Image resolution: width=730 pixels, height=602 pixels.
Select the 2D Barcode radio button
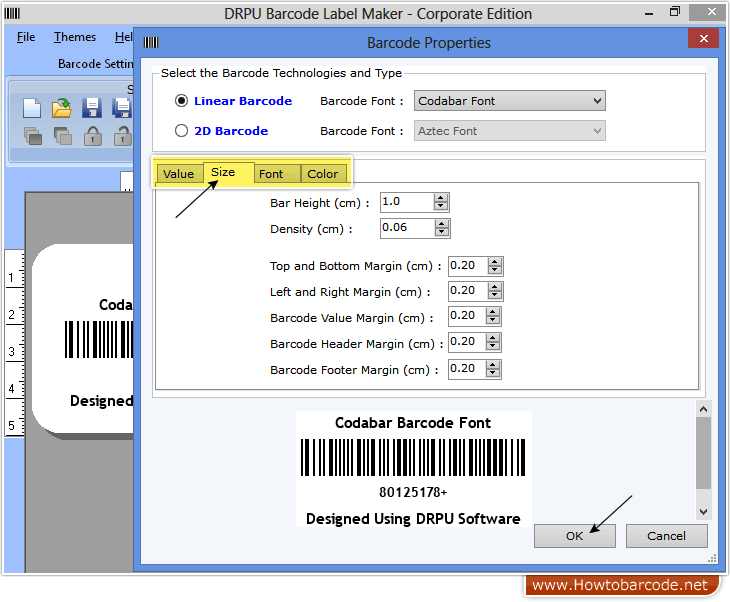point(182,131)
